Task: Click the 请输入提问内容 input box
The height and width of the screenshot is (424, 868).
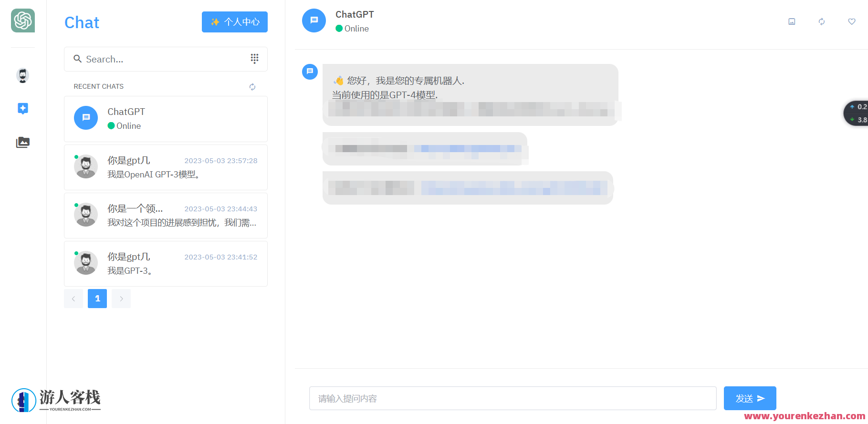Action: [x=513, y=398]
